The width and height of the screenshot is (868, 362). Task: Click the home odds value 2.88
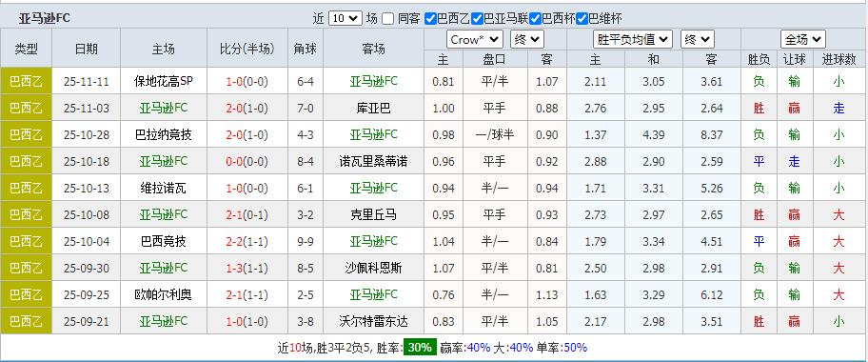(595, 161)
